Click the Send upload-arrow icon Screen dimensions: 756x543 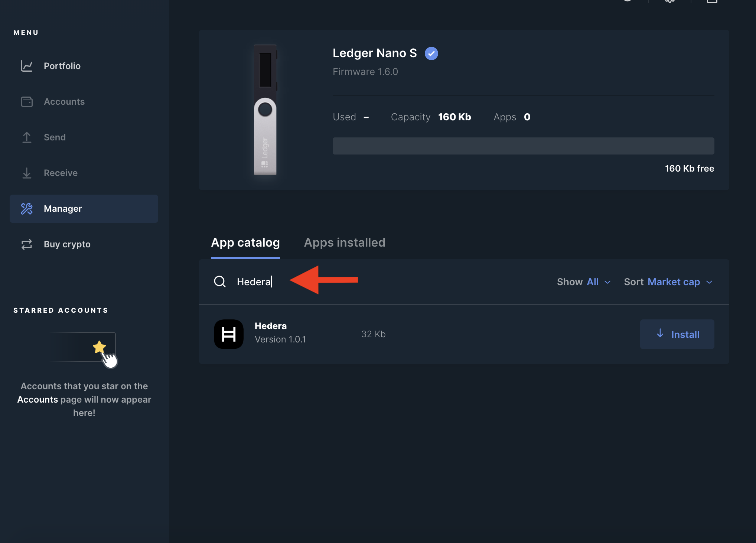26,137
